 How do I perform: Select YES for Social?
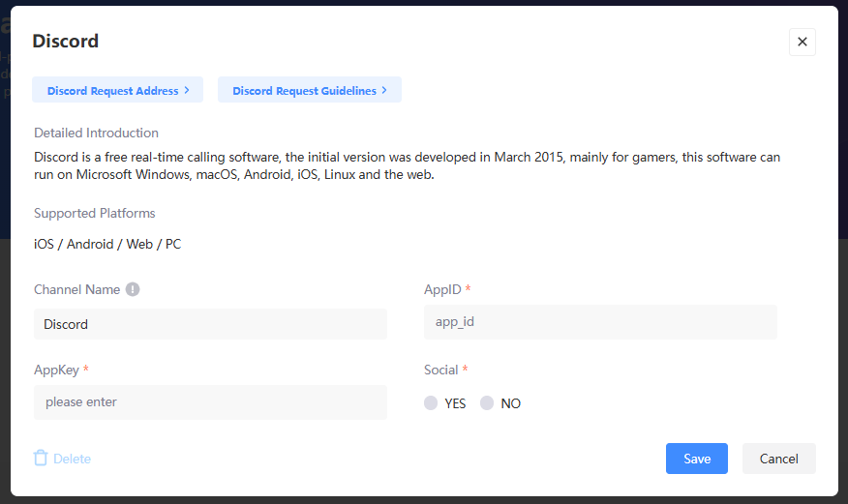pyautogui.click(x=431, y=403)
